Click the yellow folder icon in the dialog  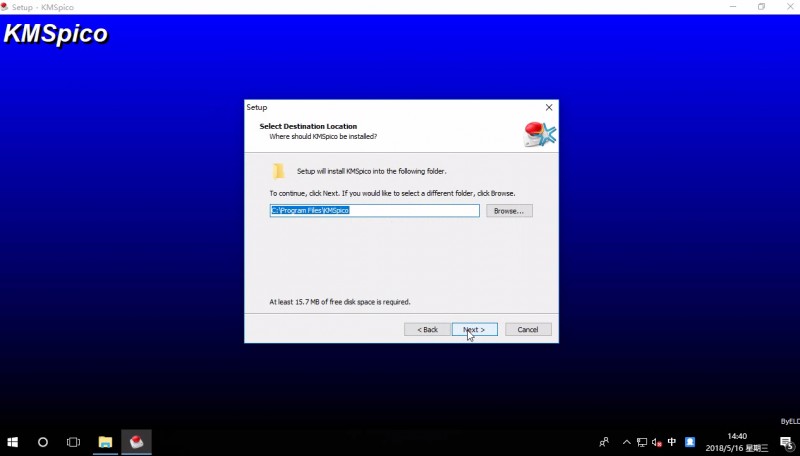click(279, 171)
